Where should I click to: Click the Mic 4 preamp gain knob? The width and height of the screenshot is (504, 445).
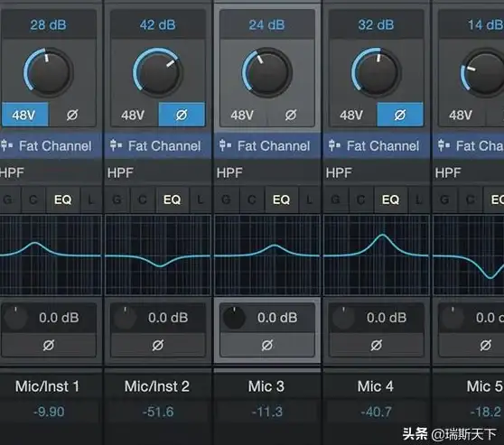(x=376, y=72)
